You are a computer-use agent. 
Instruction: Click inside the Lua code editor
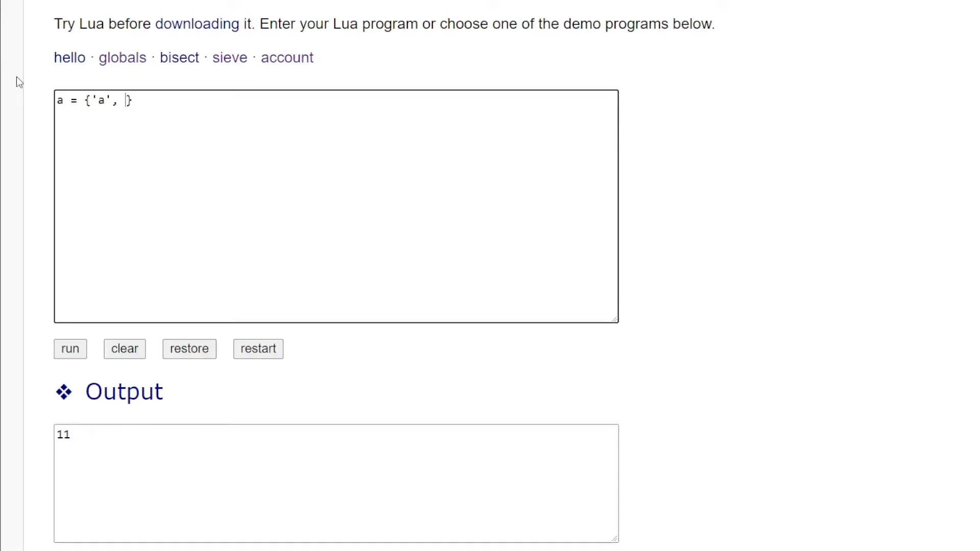336,205
